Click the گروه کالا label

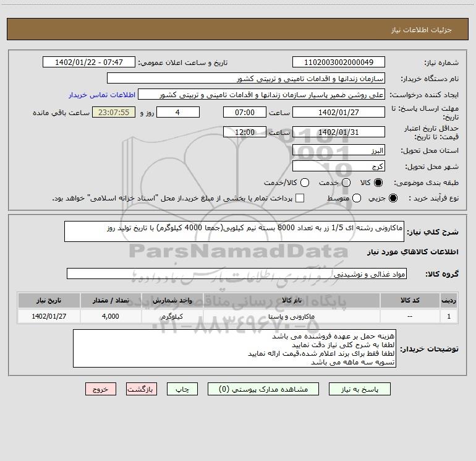click(442, 274)
